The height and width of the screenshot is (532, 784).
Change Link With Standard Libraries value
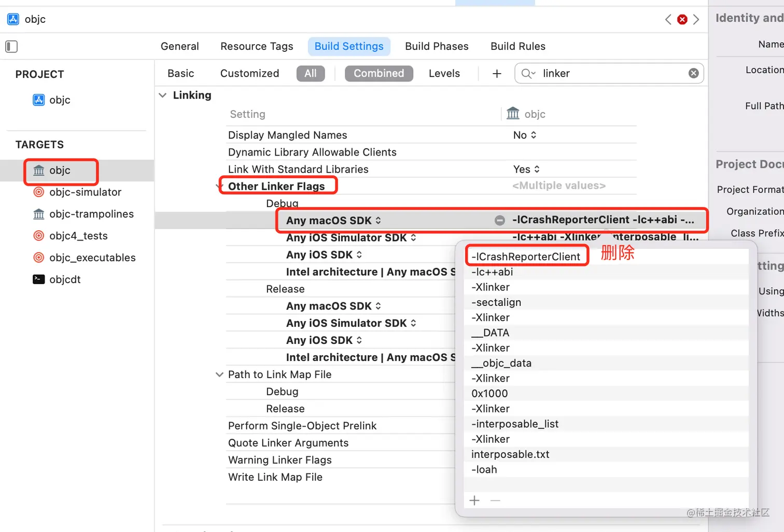coord(526,169)
